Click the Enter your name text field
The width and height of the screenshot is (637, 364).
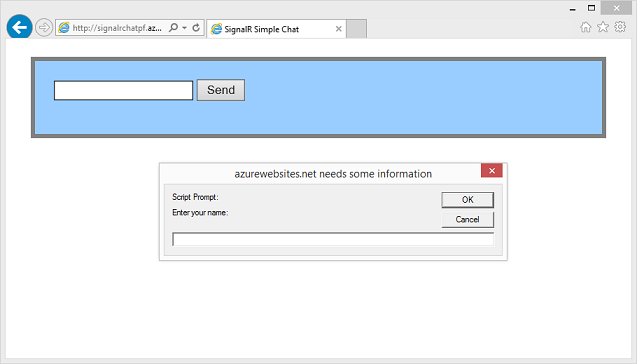pyautogui.click(x=333, y=239)
